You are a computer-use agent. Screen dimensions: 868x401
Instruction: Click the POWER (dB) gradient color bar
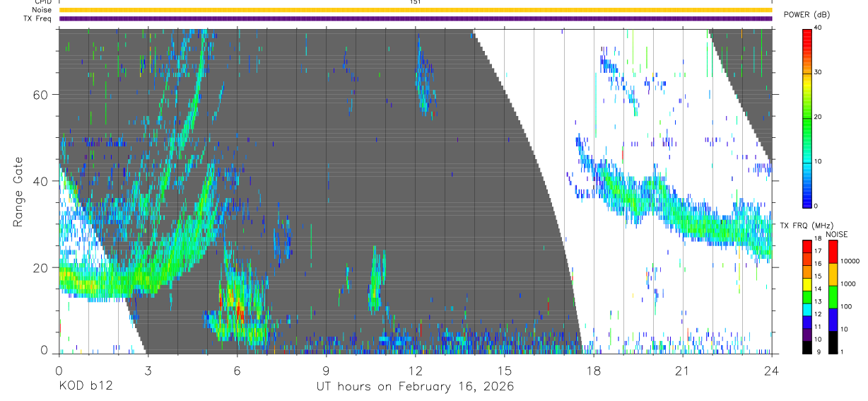(807, 117)
